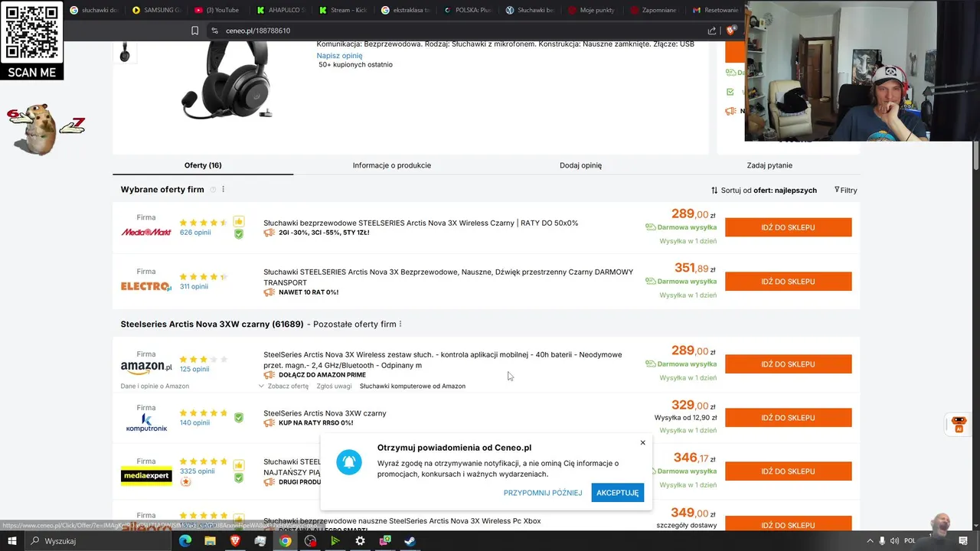Viewport: 980px width, 551px height.
Task: Expand Zobacz ofertę under Amazon offer
Action: tap(283, 386)
